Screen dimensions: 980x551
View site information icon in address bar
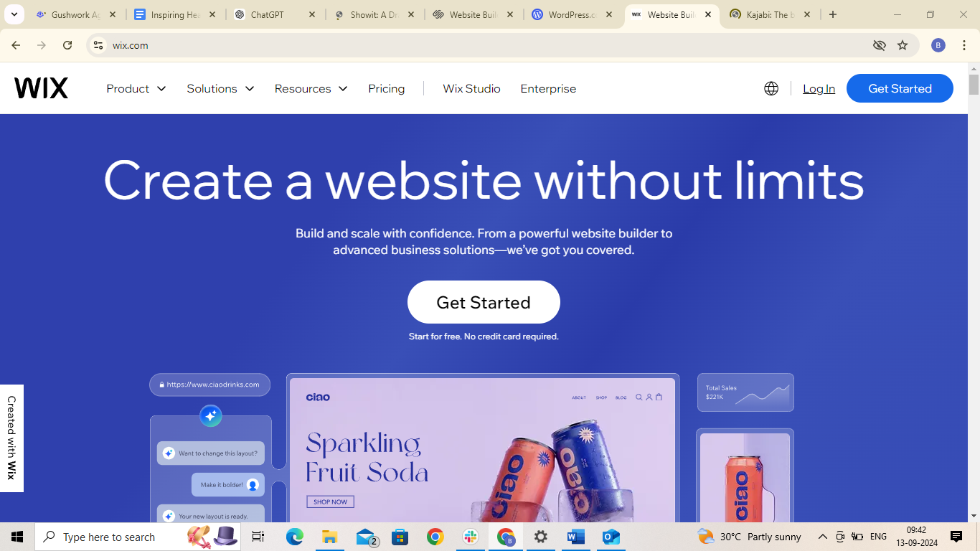(x=98, y=45)
